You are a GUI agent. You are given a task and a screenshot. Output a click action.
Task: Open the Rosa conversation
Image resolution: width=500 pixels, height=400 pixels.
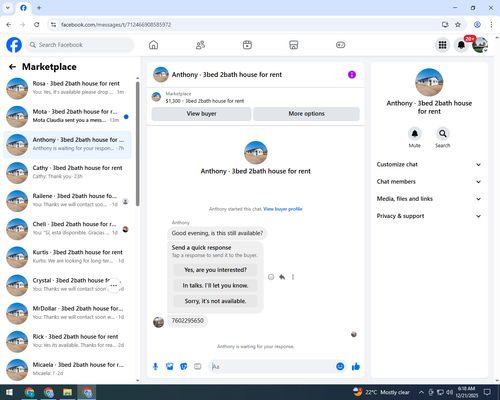point(67,88)
